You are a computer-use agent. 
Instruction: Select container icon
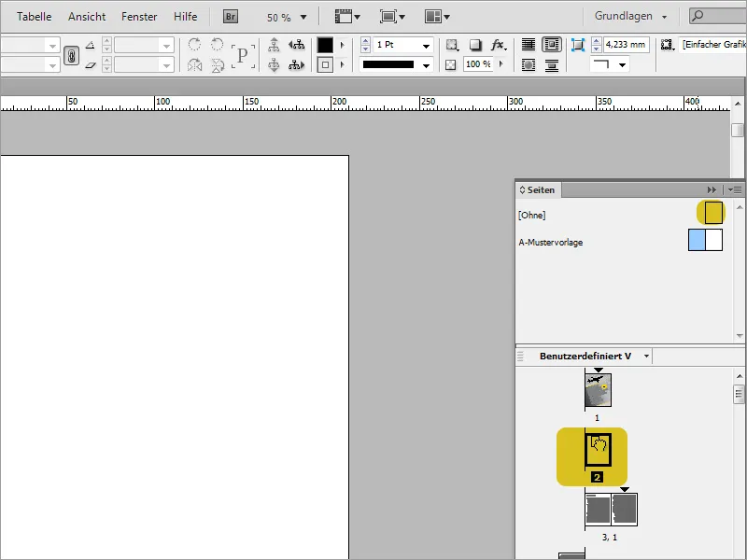[x=274, y=45]
